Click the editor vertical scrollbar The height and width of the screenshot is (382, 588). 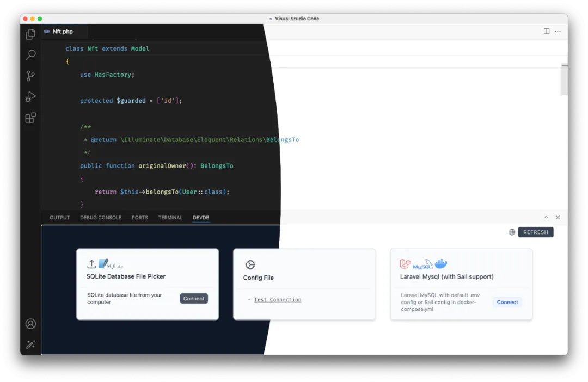[564, 80]
